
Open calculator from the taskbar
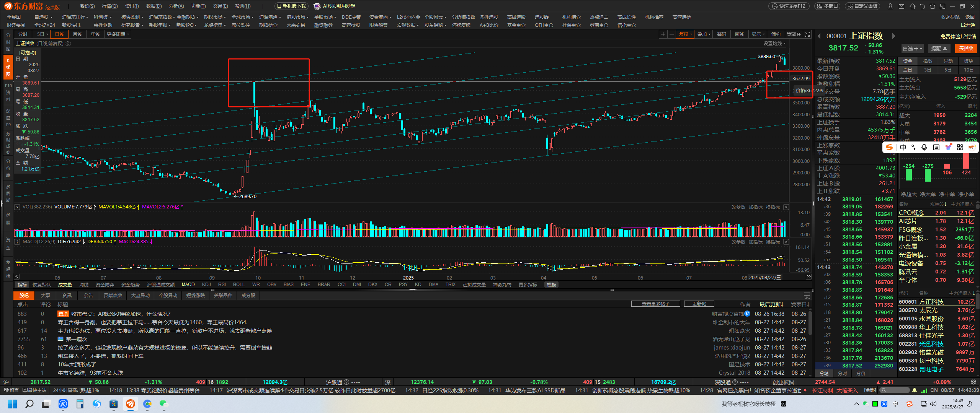pyautogui.click(x=80, y=404)
